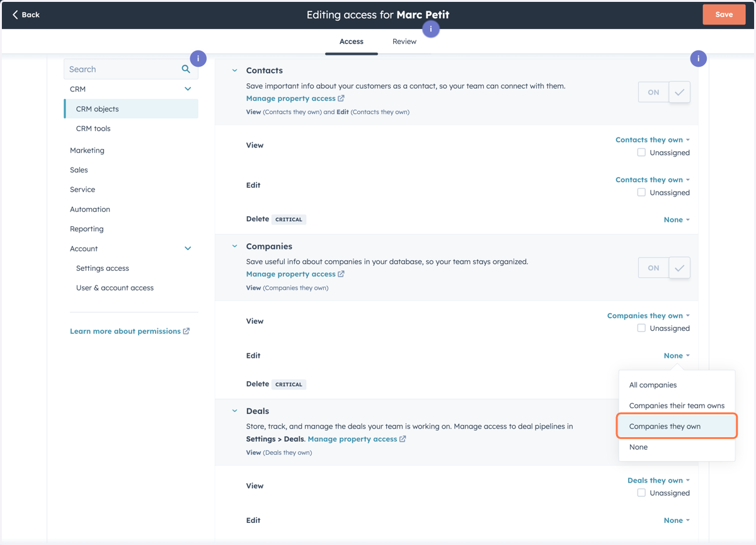
Task: Collapse the Companies section chevron
Action: (x=234, y=246)
